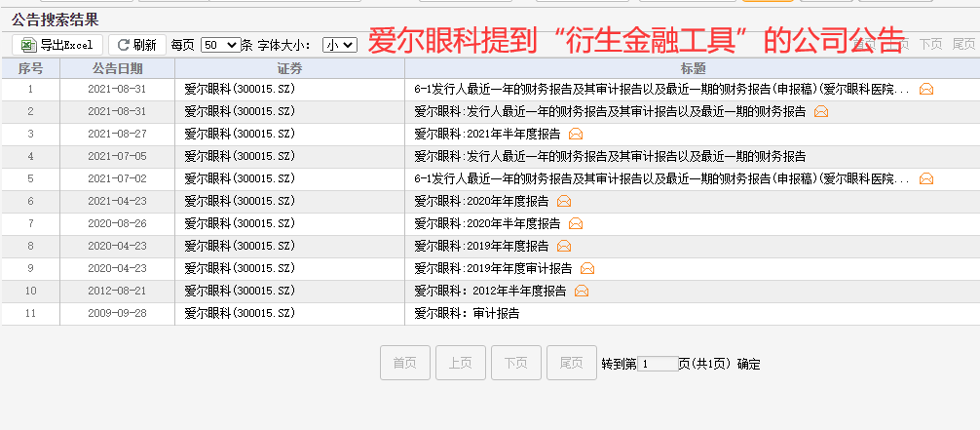
Task: Click bottom 上页 pagination button
Action: click(461, 363)
